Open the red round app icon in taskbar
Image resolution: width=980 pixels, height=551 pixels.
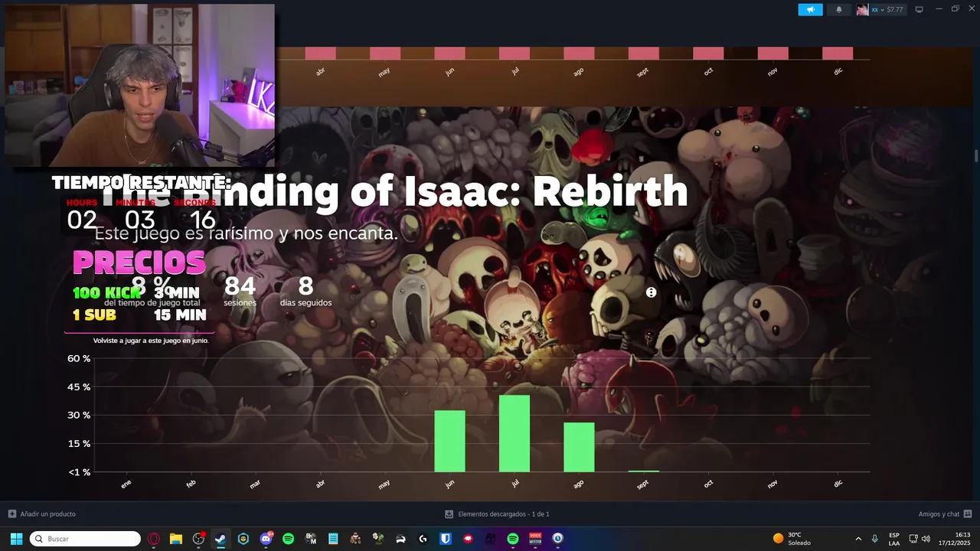468,539
